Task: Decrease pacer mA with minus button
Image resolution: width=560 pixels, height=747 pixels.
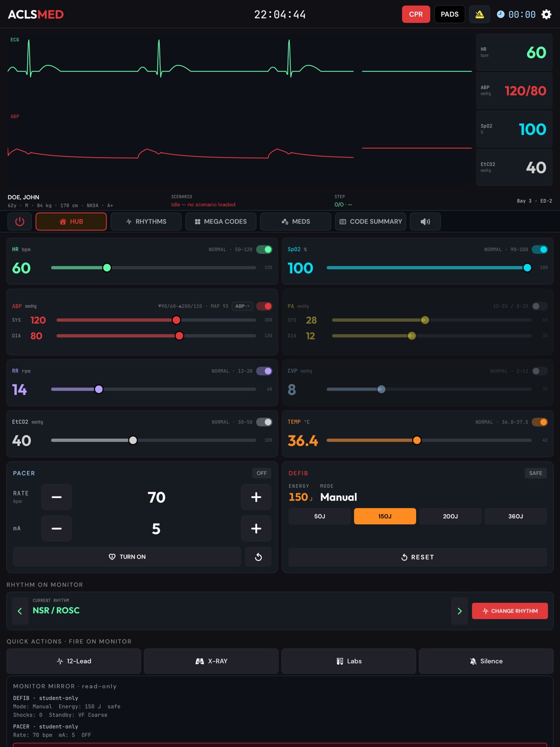Action: click(x=57, y=528)
